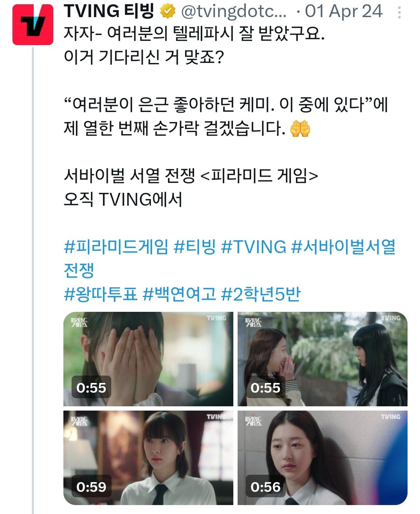Open the @tvingdotc... handle
Image resolution: width=420 pixels, height=514 pixels.
[x=234, y=12]
